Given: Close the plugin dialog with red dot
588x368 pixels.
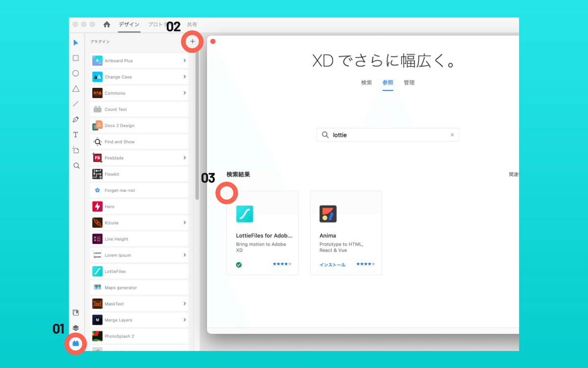Looking at the screenshot, I should (213, 41).
